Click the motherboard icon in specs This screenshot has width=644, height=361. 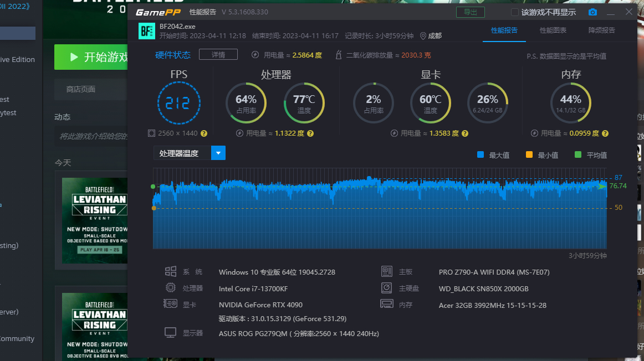(386, 271)
